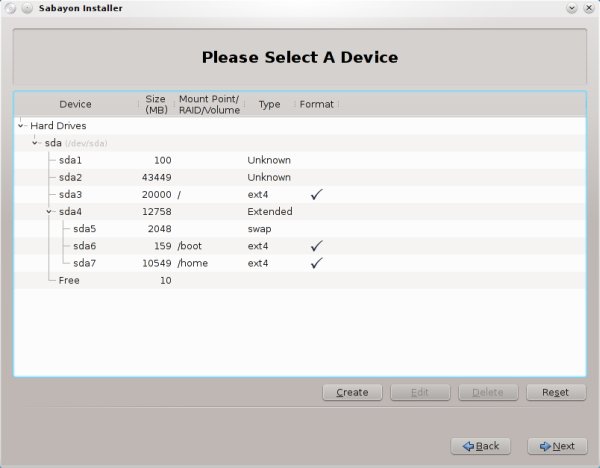
Task: Sort by the Type column header
Action: [x=269, y=104]
